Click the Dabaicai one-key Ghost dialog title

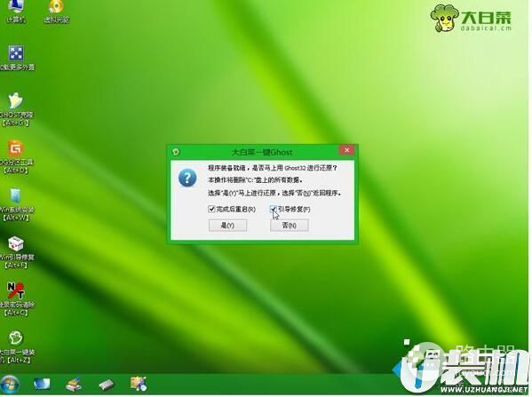click(261, 152)
